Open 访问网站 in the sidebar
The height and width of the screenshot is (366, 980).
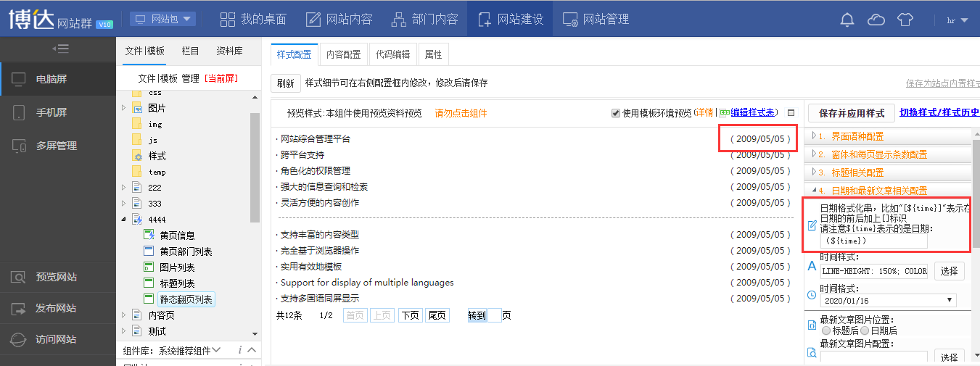click(x=58, y=339)
